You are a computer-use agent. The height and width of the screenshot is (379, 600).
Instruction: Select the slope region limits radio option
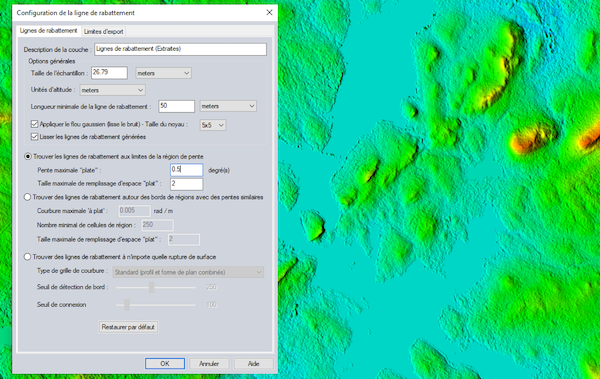coord(28,156)
